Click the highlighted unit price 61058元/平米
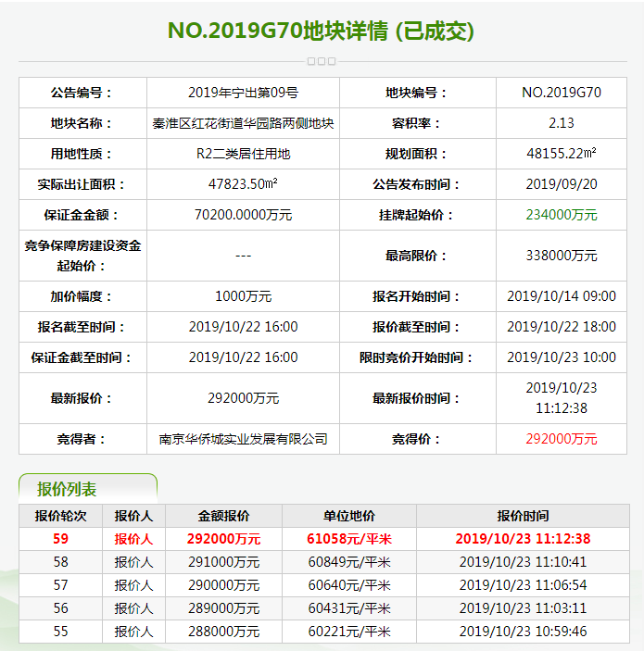This screenshot has width=644, height=651. click(x=349, y=539)
